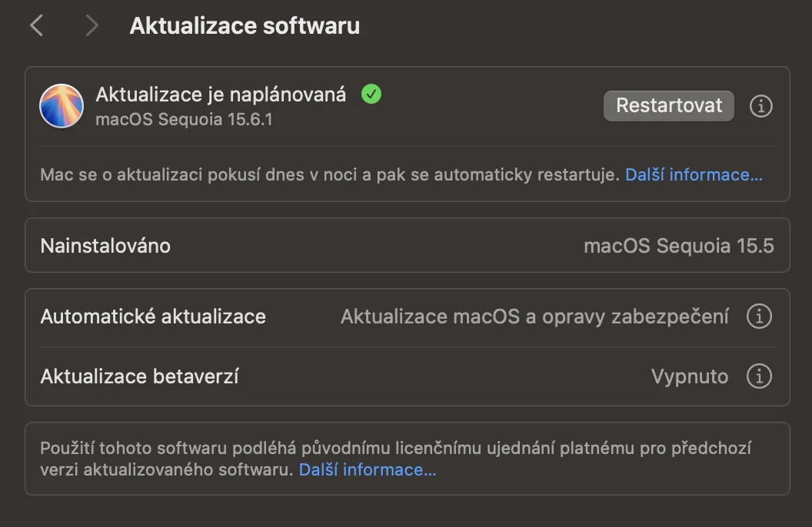Open info for Automatické aktualizace

[x=759, y=316]
